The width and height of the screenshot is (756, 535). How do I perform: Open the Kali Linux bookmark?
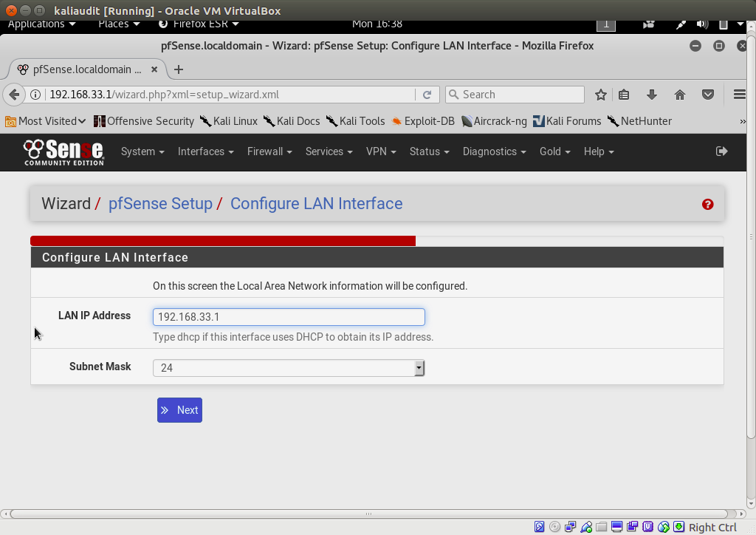(229, 121)
